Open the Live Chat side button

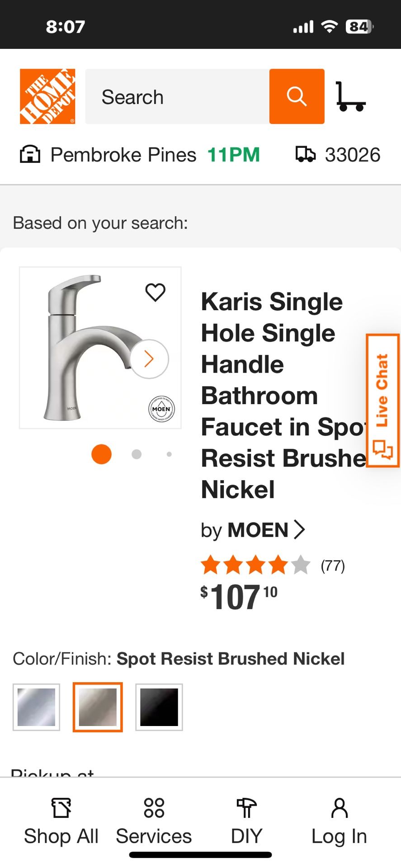(382, 401)
